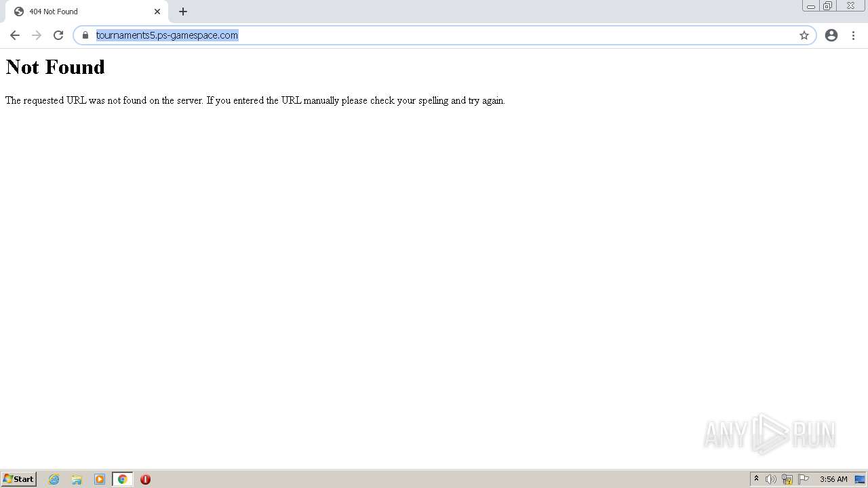Screen dimensions: 868x488
Task: Open Action Center flag icon
Action: click(x=804, y=479)
